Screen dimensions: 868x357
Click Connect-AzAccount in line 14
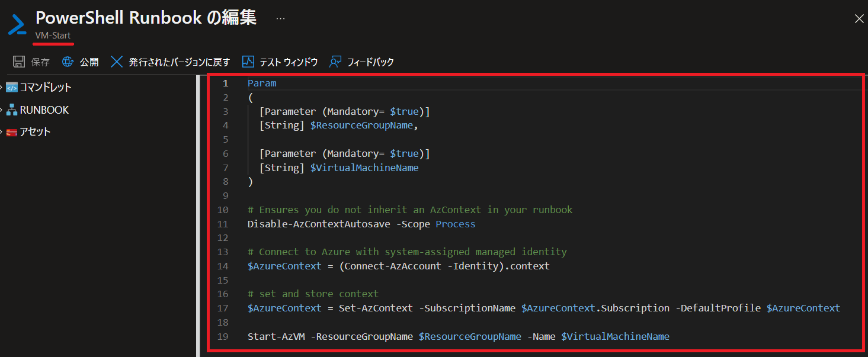(x=393, y=266)
